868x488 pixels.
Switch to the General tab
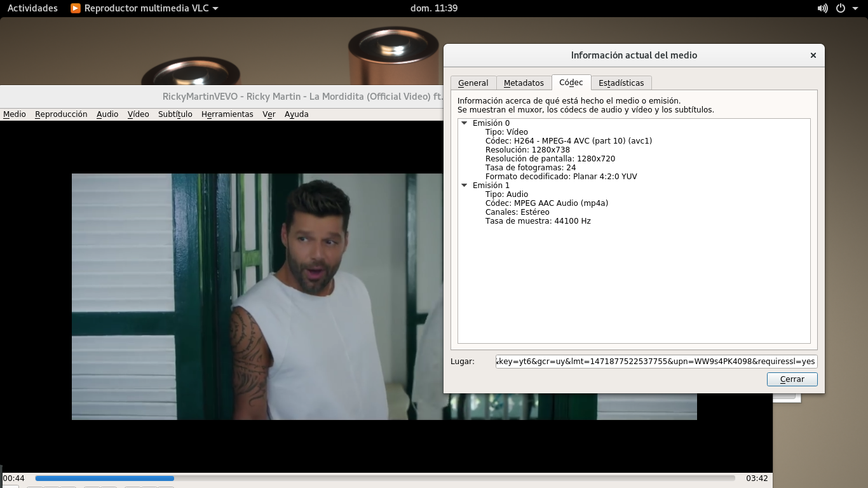[x=473, y=83]
